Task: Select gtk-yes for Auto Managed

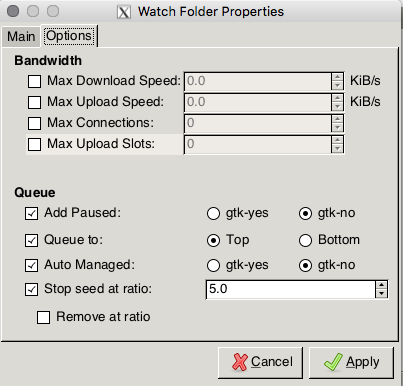Action: pos(213,266)
